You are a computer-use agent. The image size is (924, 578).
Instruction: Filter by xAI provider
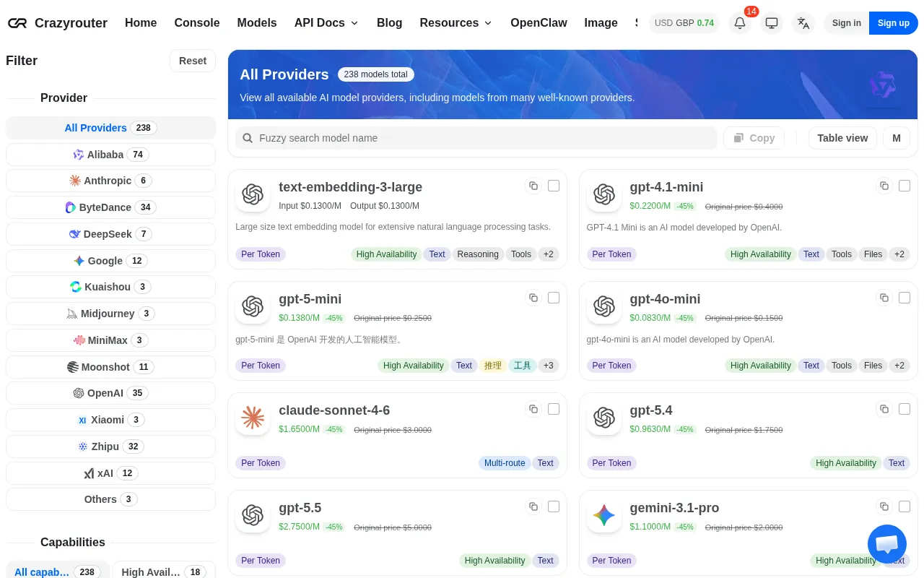coord(110,473)
